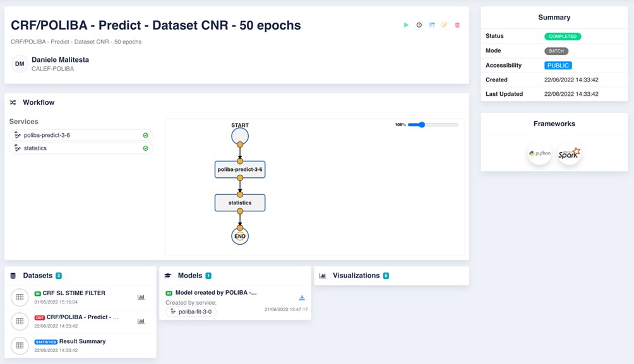
Task: Click the statistics service green check status
Action: (146, 148)
